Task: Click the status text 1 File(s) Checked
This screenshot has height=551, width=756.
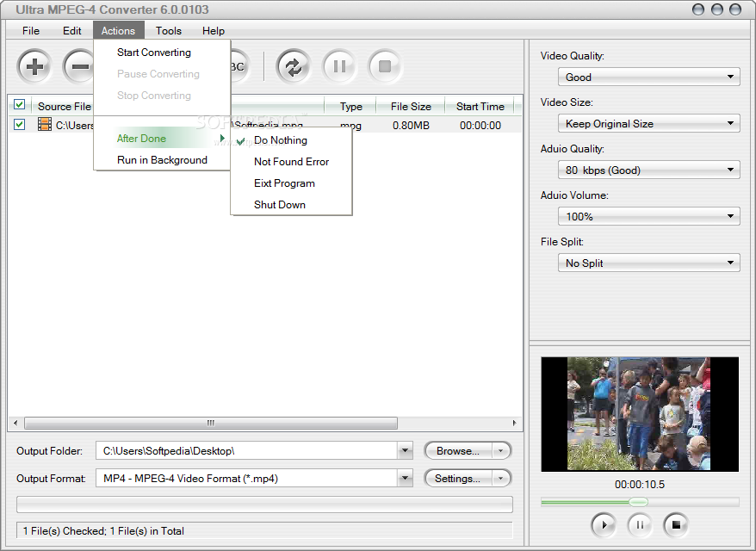Action: (x=65, y=530)
